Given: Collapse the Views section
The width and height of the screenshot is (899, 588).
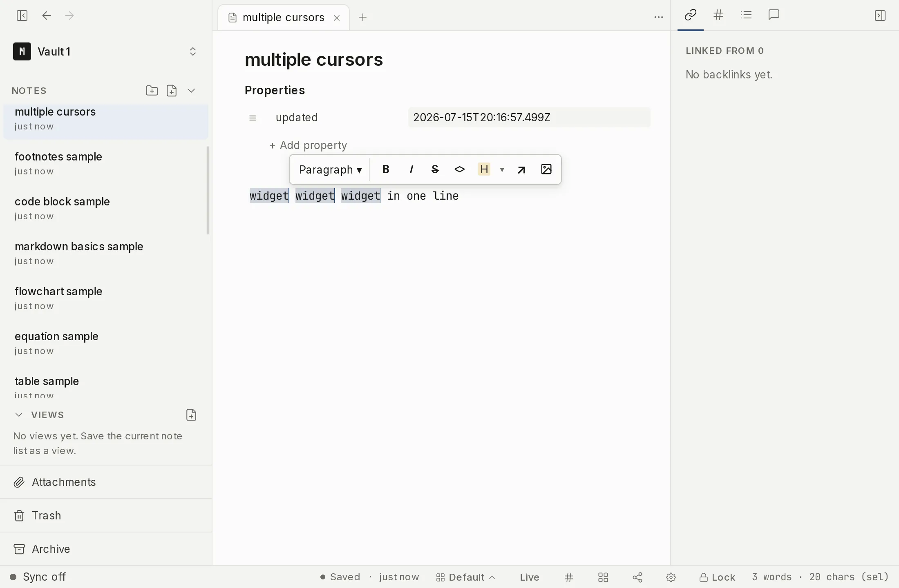Looking at the screenshot, I should 19,415.
